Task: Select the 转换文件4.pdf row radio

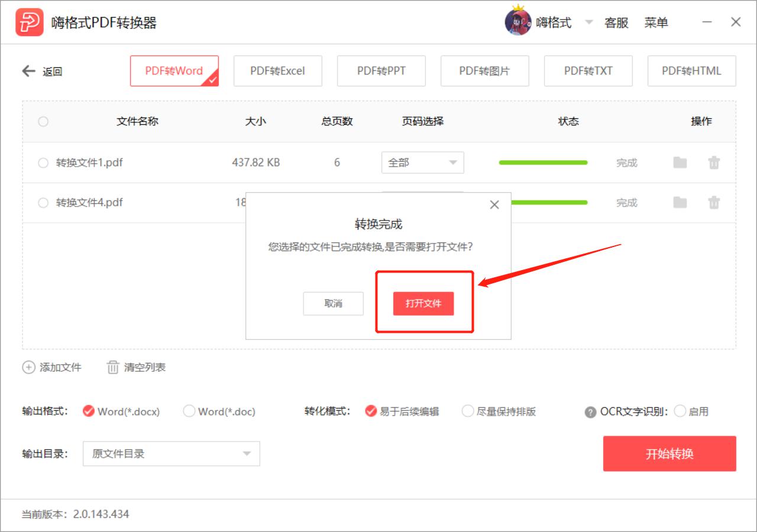Action: pyautogui.click(x=43, y=203)
